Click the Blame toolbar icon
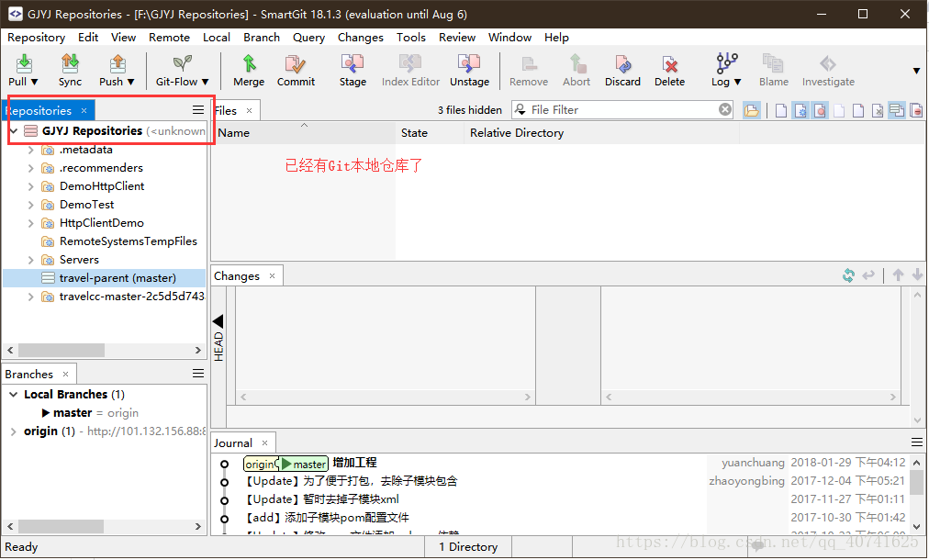The width and height of the screenshot is (929, 560). point(773,63)
